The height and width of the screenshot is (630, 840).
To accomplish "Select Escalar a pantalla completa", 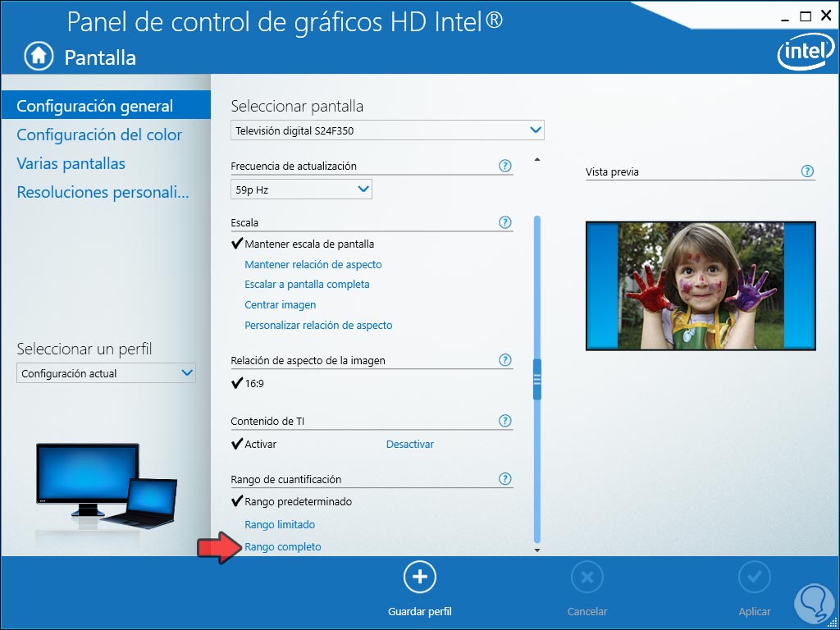I will click(307, 285).
